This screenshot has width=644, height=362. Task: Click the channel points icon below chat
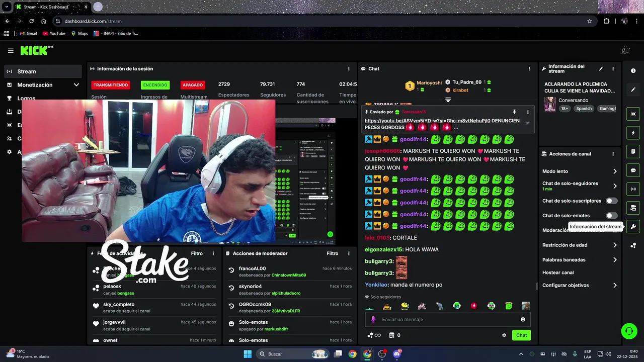tap(374, 335)
